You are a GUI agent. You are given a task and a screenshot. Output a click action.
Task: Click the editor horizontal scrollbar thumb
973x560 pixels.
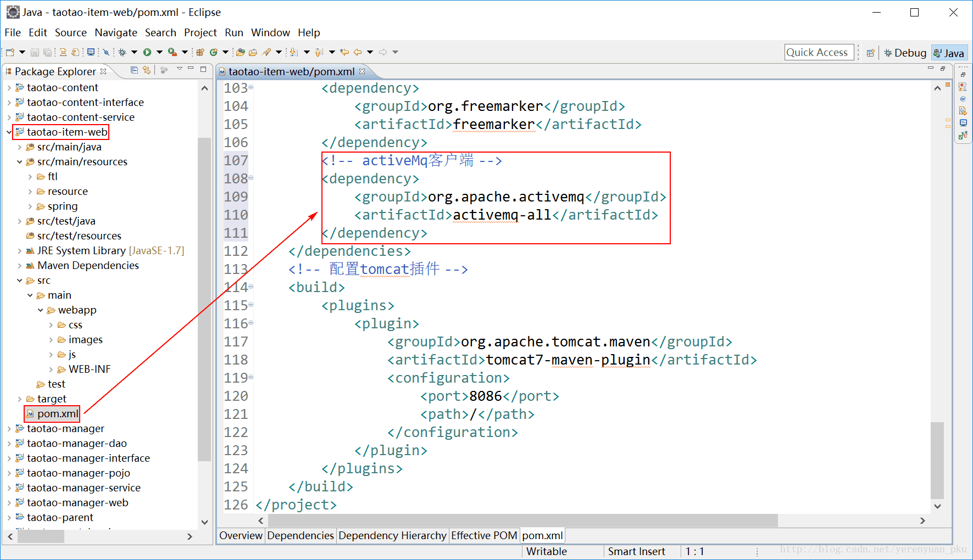[x=522, y=520]
